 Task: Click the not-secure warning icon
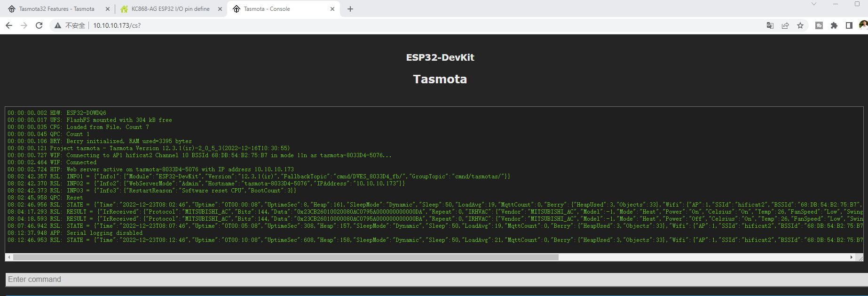[58, 25]
